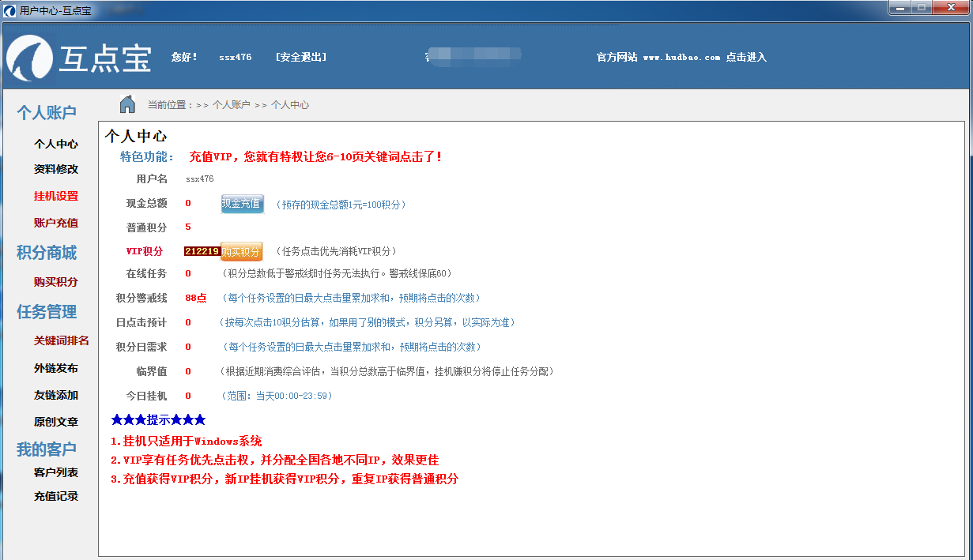Click 个人账户 in the breadcrumb

231,105
